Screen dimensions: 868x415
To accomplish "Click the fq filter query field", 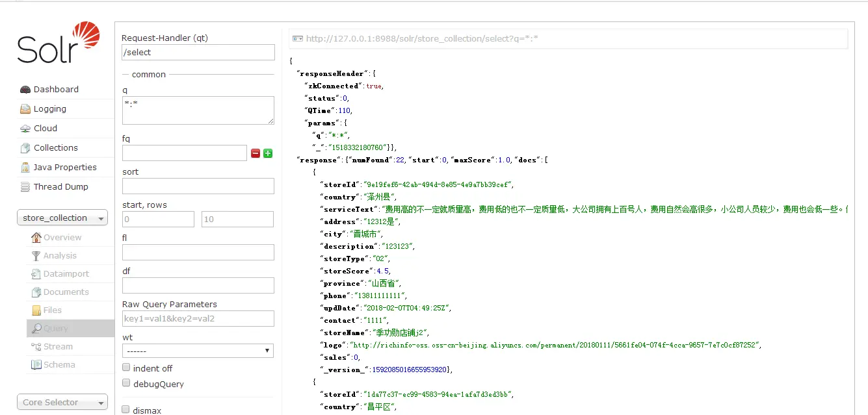I will (x=185, y=153).
